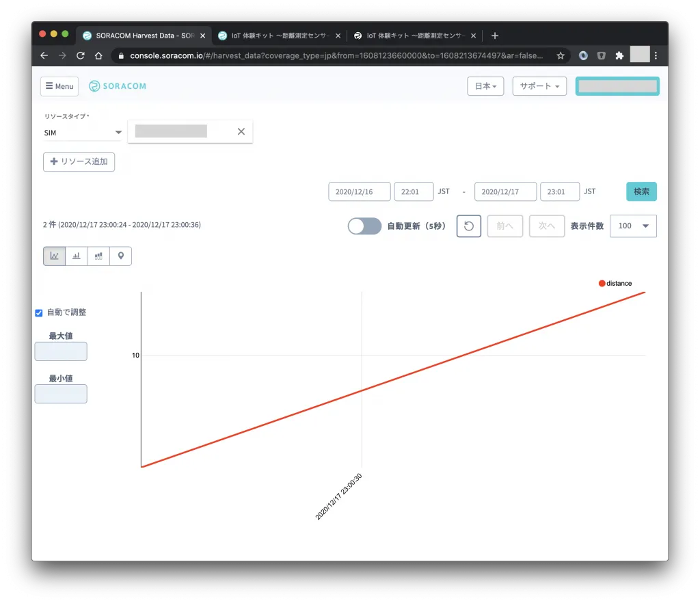Switch to stacked bar chart view icon
Image resolution: width=700 pixels, height=603 pixels.
click(98, 256)
